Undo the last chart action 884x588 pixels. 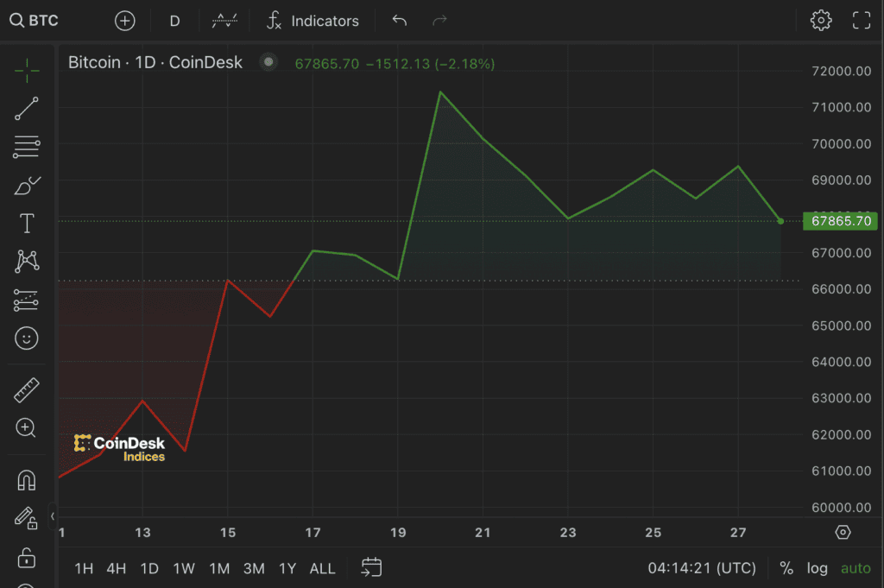[399, 21]
